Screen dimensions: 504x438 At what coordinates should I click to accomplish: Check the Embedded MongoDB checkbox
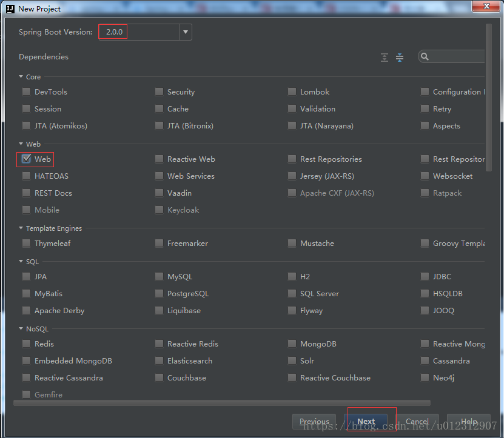26,360
